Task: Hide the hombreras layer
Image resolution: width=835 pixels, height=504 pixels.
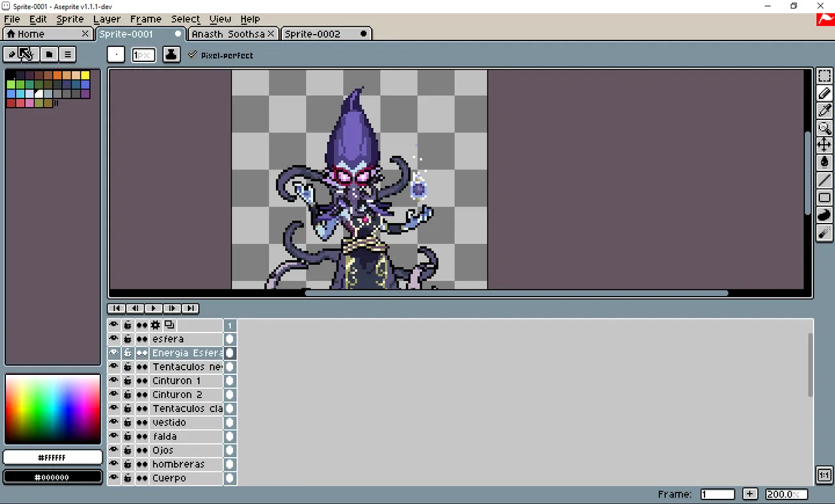Action: point(114,464)
